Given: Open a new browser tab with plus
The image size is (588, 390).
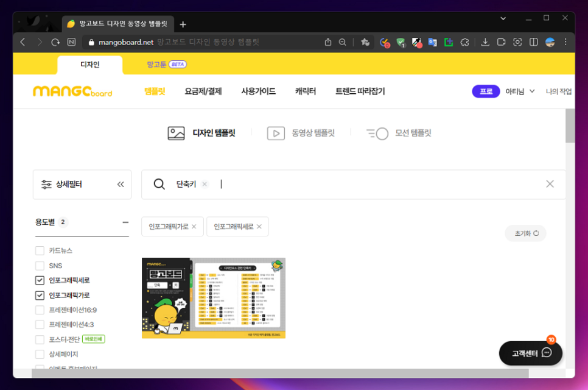Looking at the screenshot, I should point(183,24).
